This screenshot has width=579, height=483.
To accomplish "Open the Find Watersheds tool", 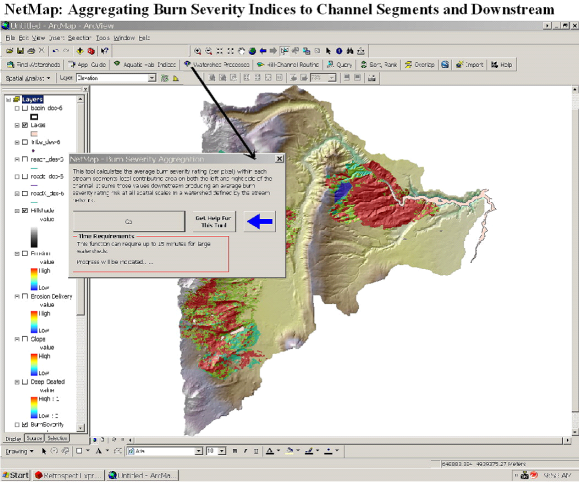I will click(x=34, y=65).
